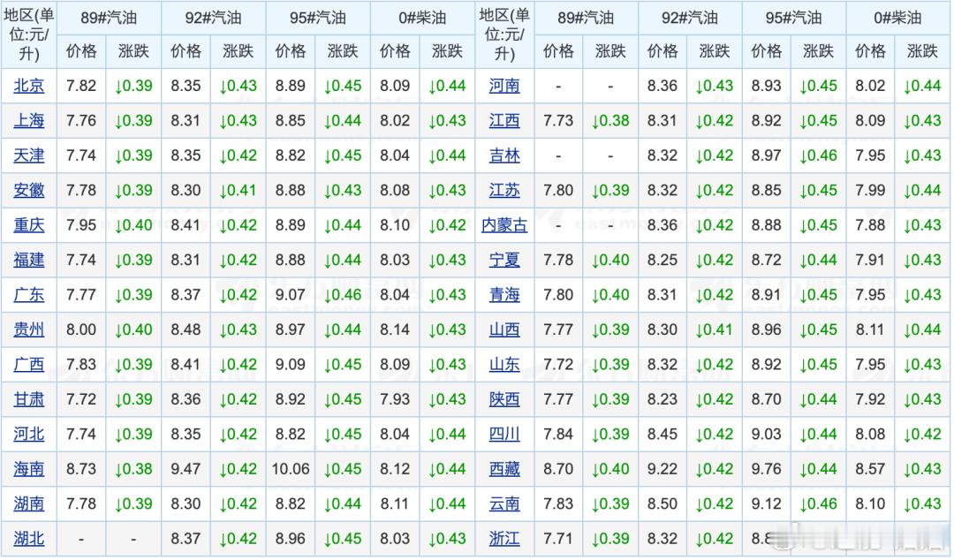The height and width of the screenshot is (560, 954).
Task: Click the right table's 0#柴油 header
Action: 898,18
